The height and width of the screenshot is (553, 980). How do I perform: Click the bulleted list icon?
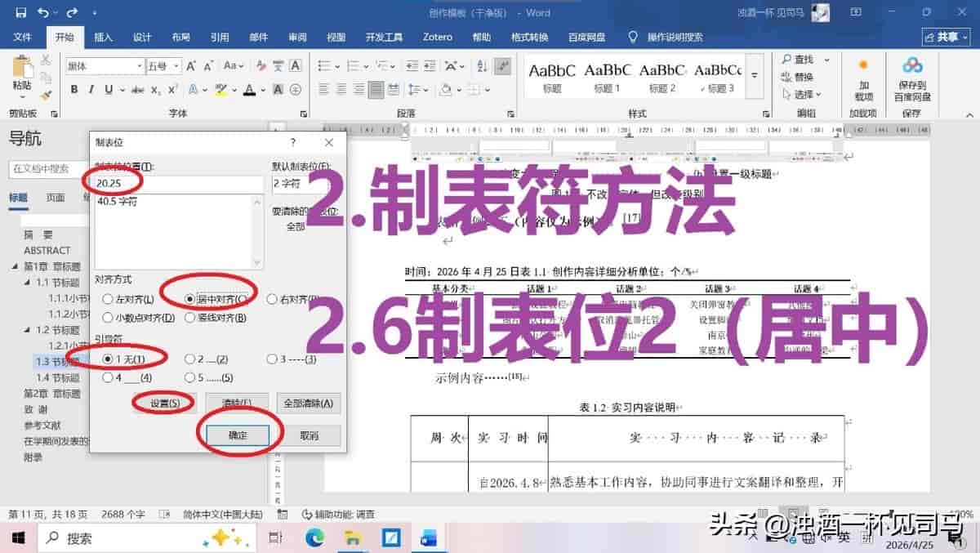tap(325, 66)
